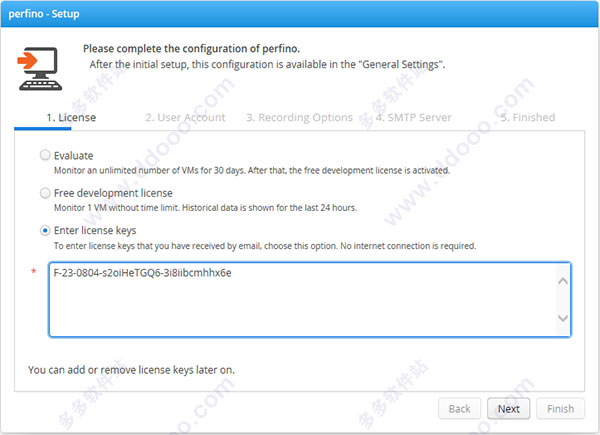Screen dimensions: 600x435
Task: Click the Back button
Action: [459, 409]
